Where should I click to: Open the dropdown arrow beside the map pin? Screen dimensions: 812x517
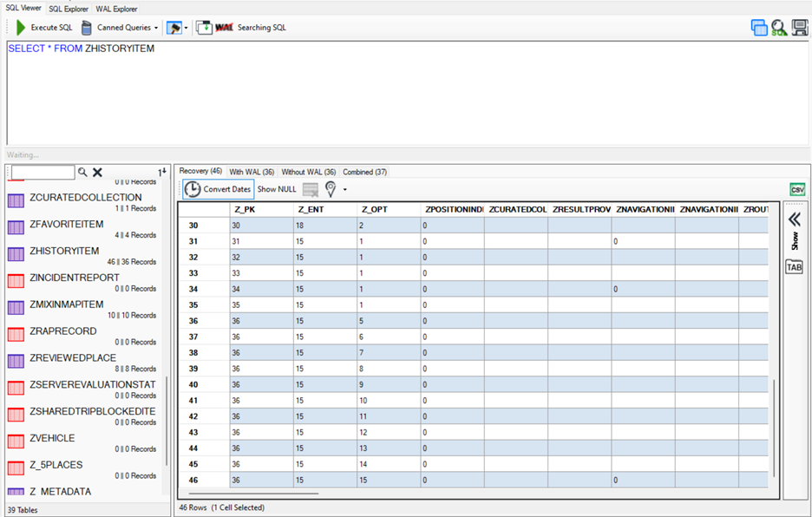(344, 189)
